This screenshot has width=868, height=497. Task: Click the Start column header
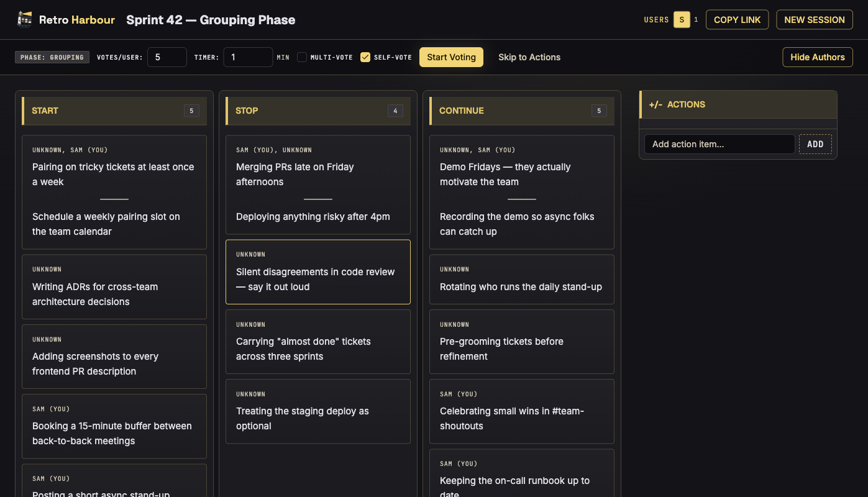(x=114, y=111)
